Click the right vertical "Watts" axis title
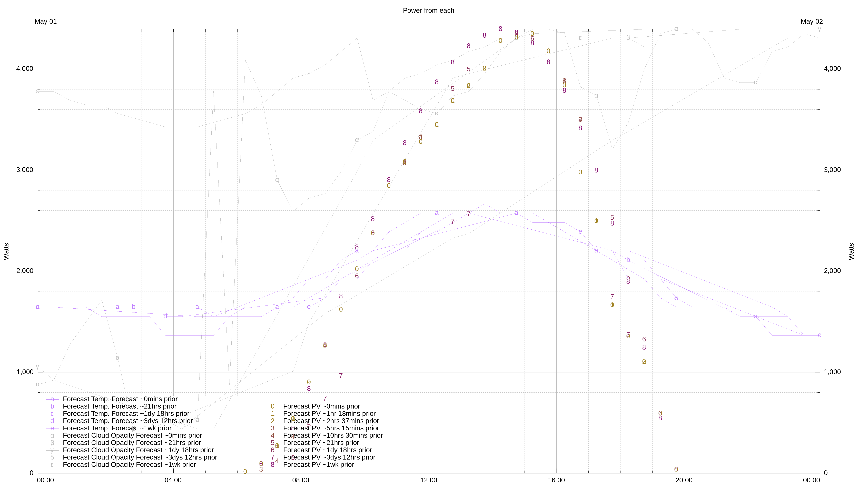This screenshot has width=868, height=488. point(852,251)
